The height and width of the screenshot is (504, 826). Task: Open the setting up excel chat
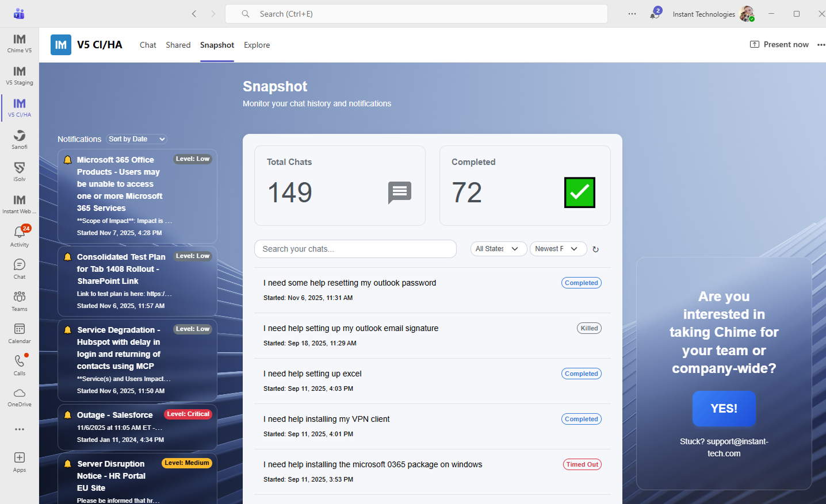[x=433, y=381]
